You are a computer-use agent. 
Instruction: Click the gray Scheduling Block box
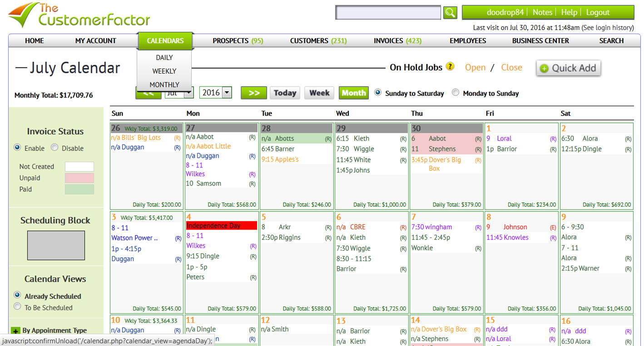click(56, 245)
